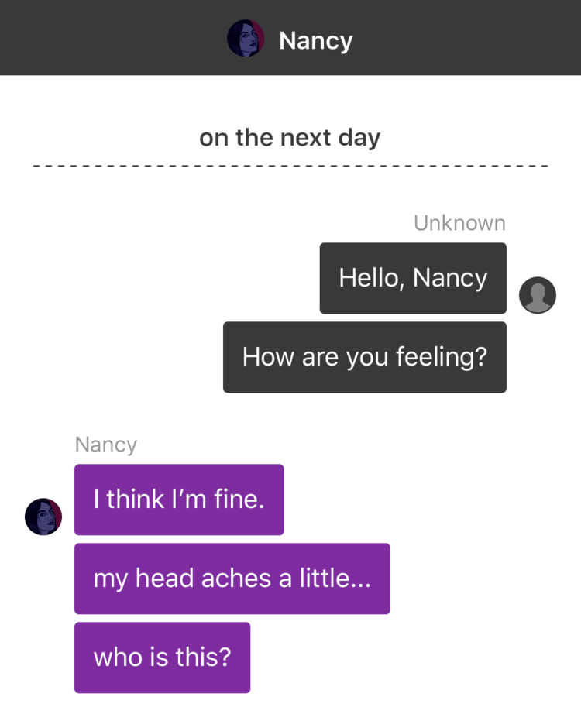This screenshot has width=581, height=728.
Task: Click the word 'feeling?' in dark bubble
Action: [442, 357]
